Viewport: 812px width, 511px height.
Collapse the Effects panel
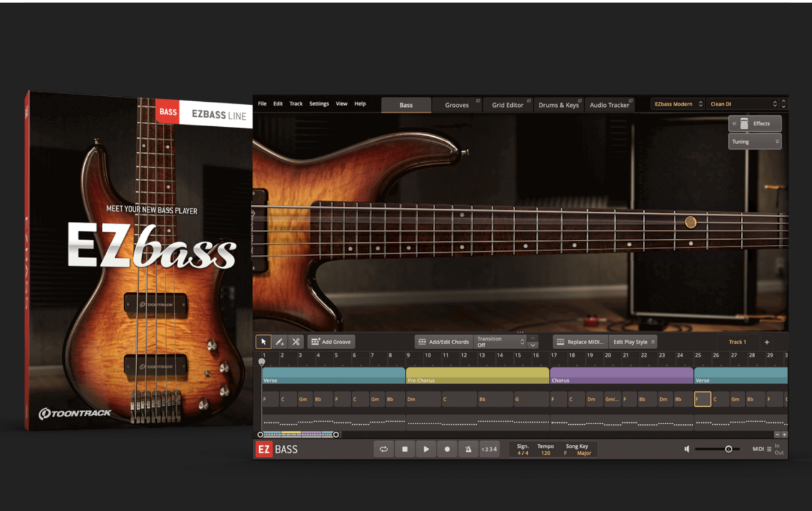tap(735, 124)
